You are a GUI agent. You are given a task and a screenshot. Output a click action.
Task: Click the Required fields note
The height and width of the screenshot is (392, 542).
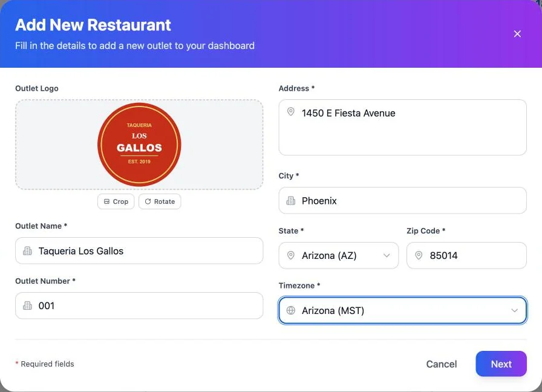pyautogui.click(x=45, y=364)
